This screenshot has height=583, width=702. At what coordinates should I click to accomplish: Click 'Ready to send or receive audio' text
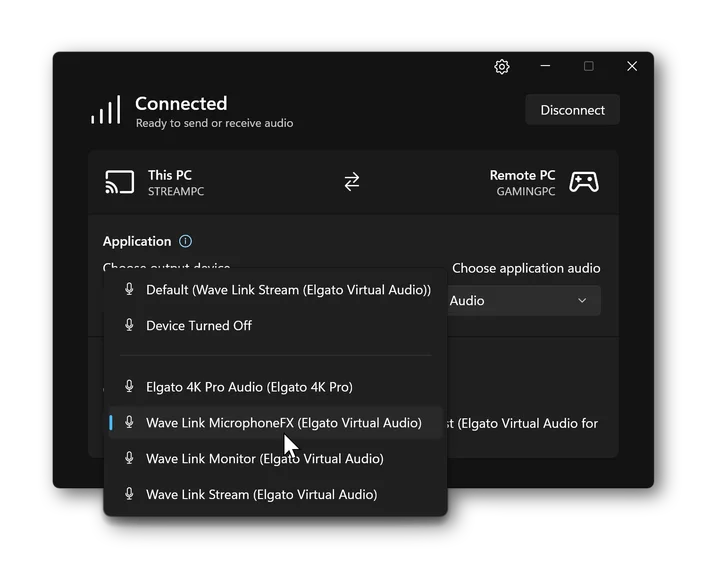point(214,123)
